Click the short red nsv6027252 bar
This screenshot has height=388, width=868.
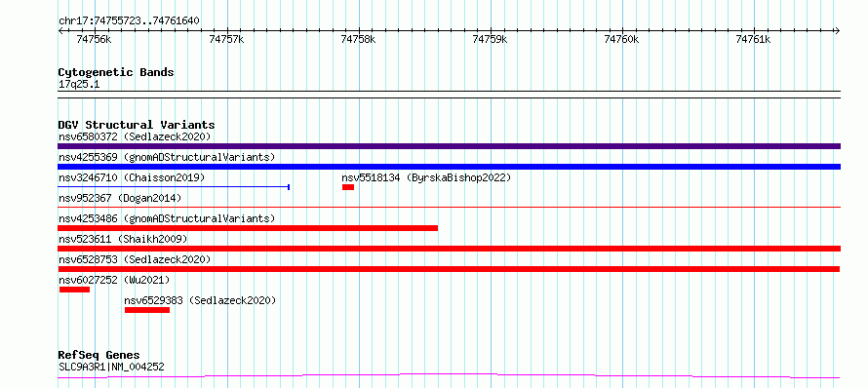coord(74,290)
